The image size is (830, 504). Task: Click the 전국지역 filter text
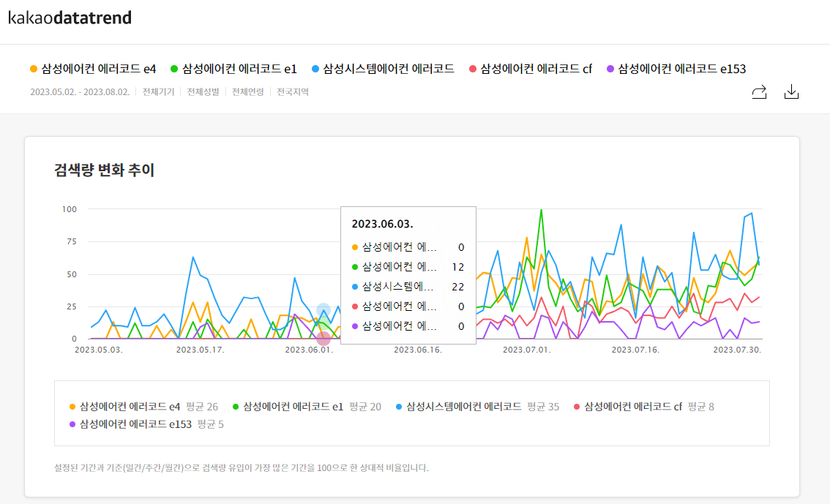tap(293, 92)
